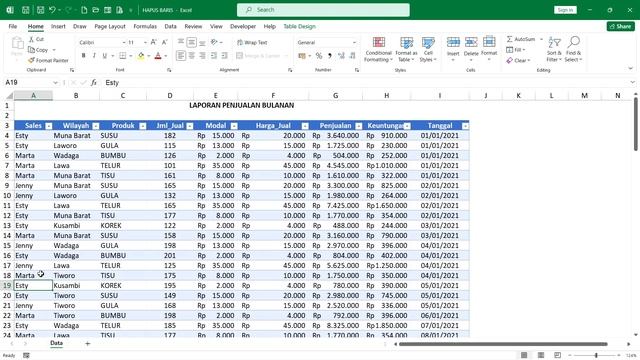This screenshot has width=640, height=360.
Task: Adjust the zoom slider in status bar
Action: (596, 356)
